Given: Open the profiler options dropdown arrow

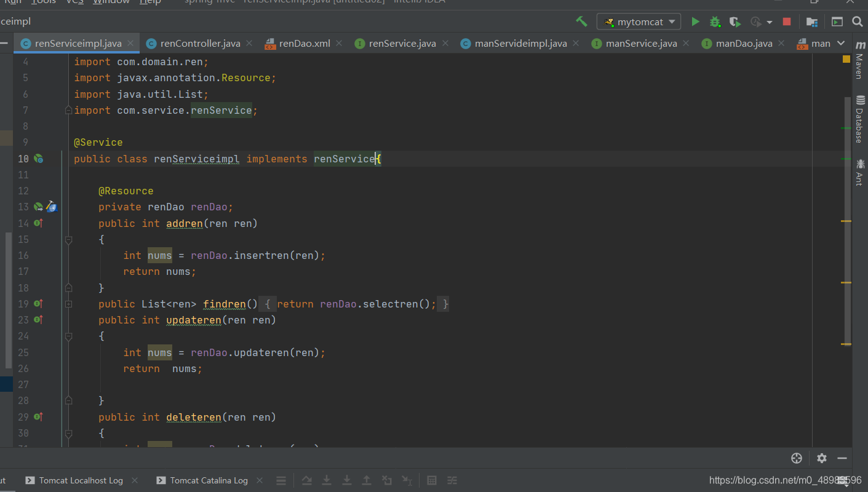Looking at the screenshot, I should [770, 22].
